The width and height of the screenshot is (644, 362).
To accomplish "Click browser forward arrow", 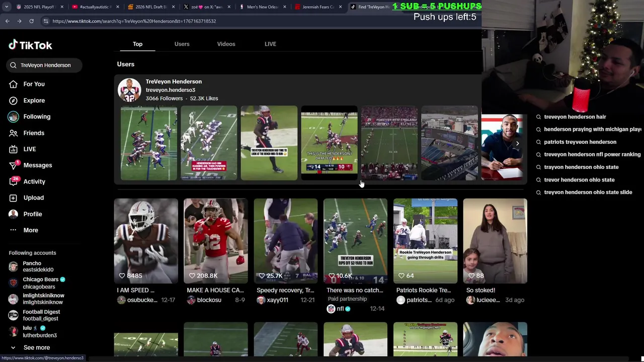I will [x=19, y=21].
